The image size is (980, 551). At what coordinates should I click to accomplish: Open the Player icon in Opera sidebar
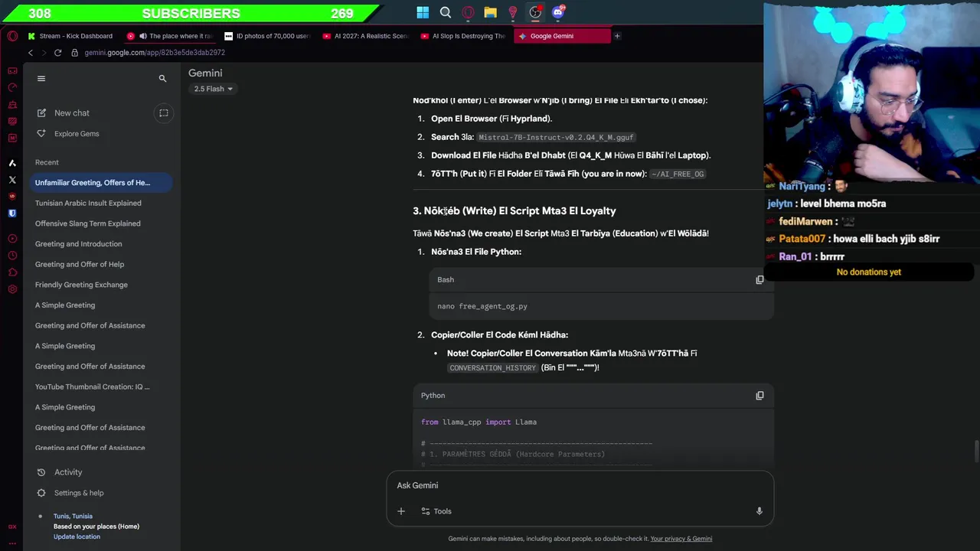(12, 239)
